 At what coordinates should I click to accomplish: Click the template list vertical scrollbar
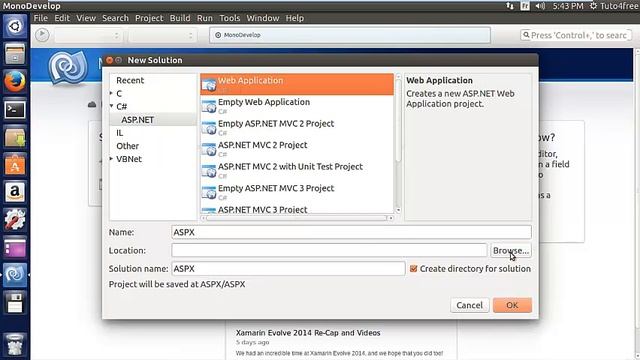(x=398, y=120)
